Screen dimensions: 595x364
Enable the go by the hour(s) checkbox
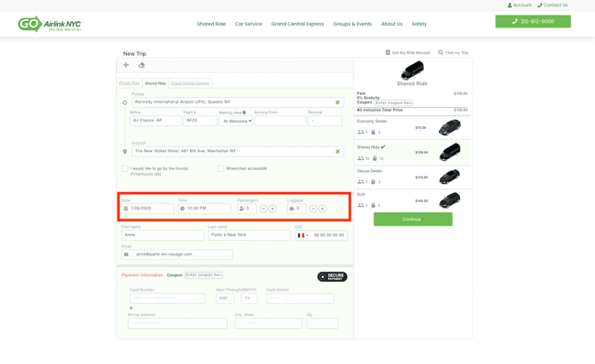(x=125, y=169)
